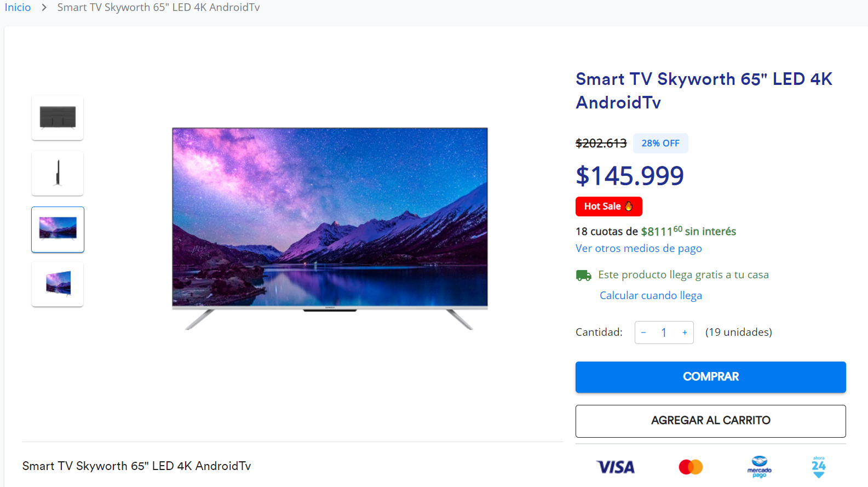Image resolution: width=868 pixels, height=487 pixels.
Task: Click the Mastercard logo
Action: 691,467
